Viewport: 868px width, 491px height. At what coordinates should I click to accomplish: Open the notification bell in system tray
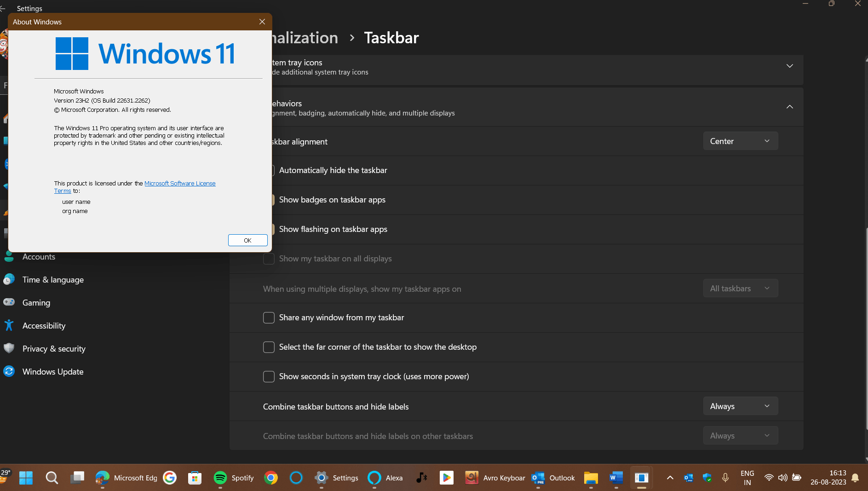point(856,478)
